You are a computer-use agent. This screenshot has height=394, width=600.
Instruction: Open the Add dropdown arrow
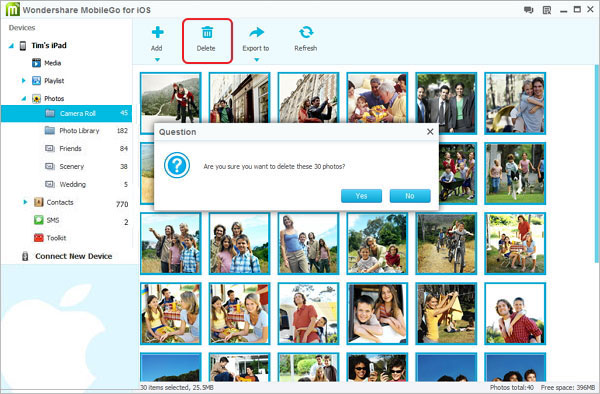pos(157,60)
